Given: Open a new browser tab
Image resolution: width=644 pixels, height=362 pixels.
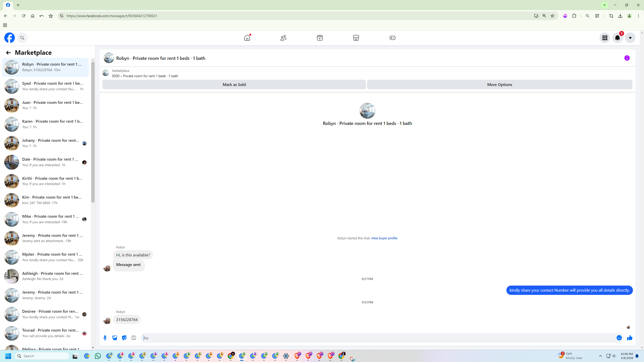Looking at the screenshot, I should [18, 5].
